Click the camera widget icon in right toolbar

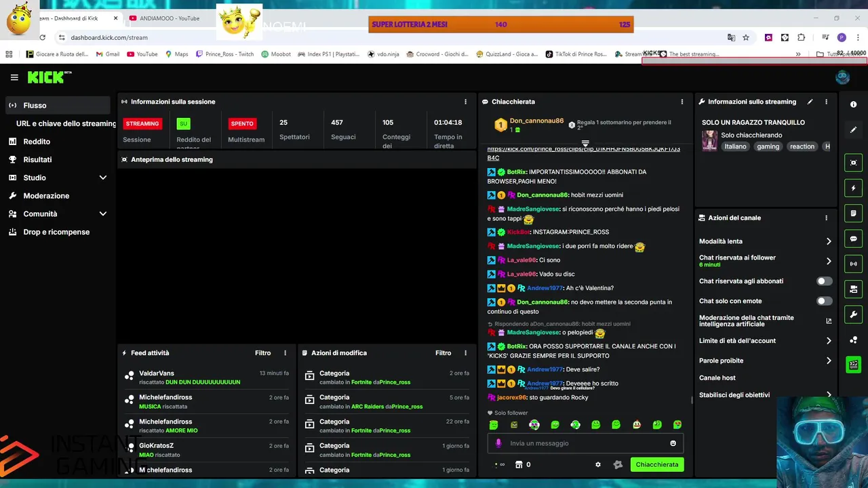(x=853, y=289)
